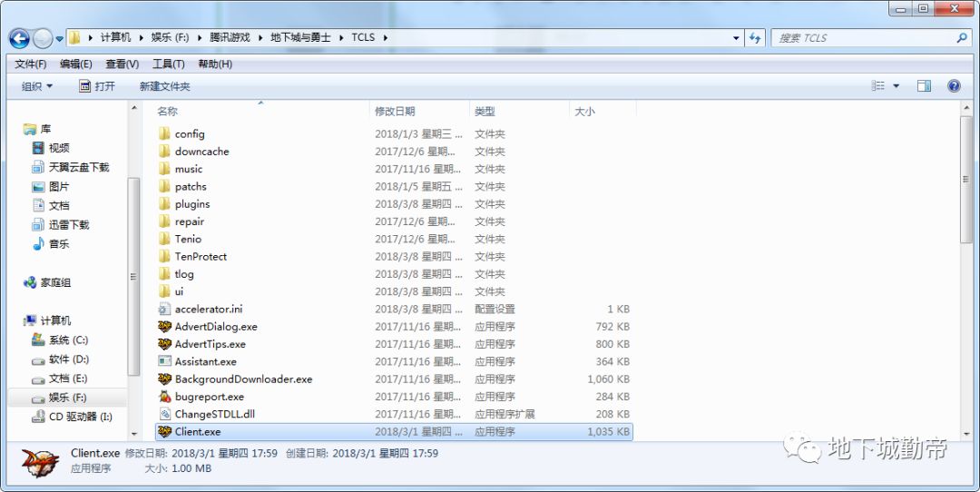Select bugreport.exe icon
Viewport: 980px width, 492px height.
click(x=164, y=397)
